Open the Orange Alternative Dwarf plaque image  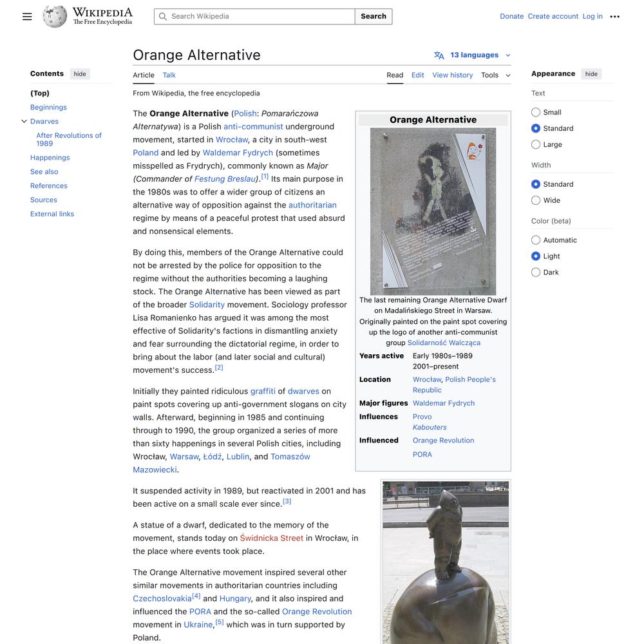433,211
